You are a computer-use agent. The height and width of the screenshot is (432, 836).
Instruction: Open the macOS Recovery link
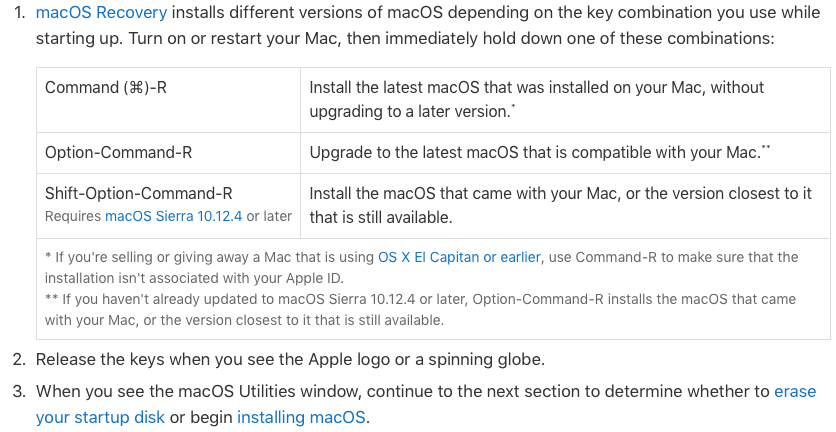(x=101, y=12)
